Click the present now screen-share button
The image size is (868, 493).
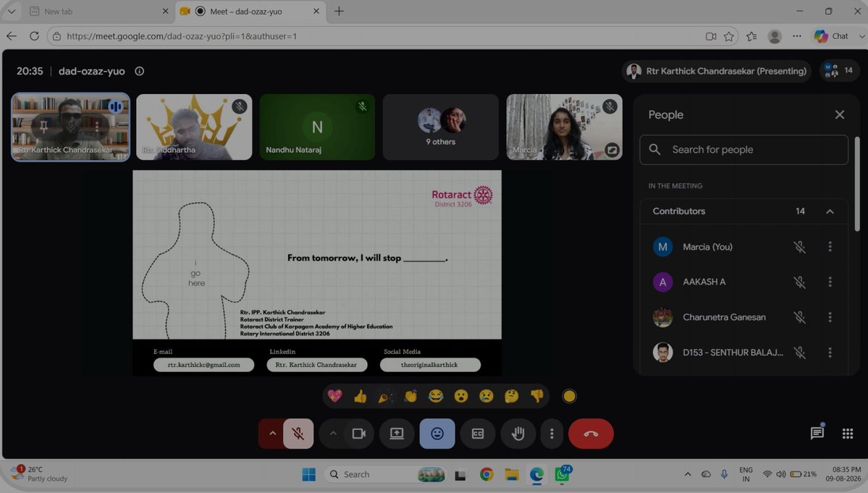click(397, 434)
